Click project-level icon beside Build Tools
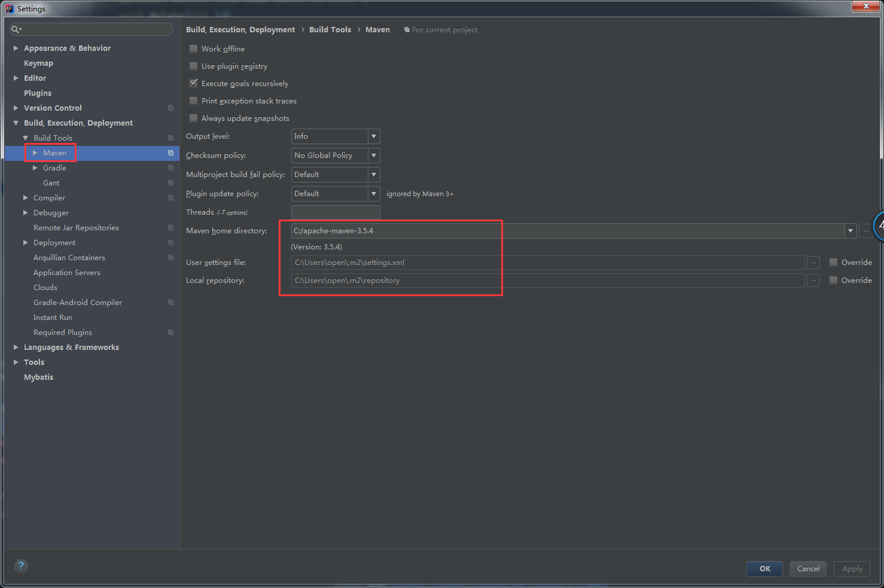This screenshot has width=884, height=588. click(x=170, y=138)
